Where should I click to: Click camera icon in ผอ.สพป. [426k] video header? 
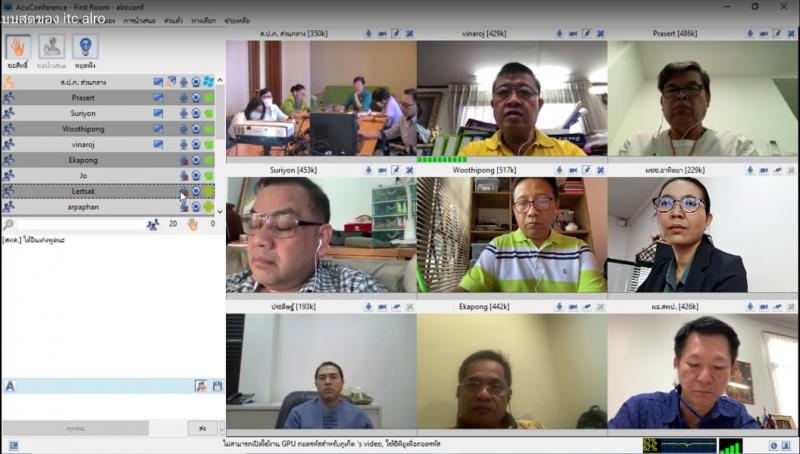point(764,307)
